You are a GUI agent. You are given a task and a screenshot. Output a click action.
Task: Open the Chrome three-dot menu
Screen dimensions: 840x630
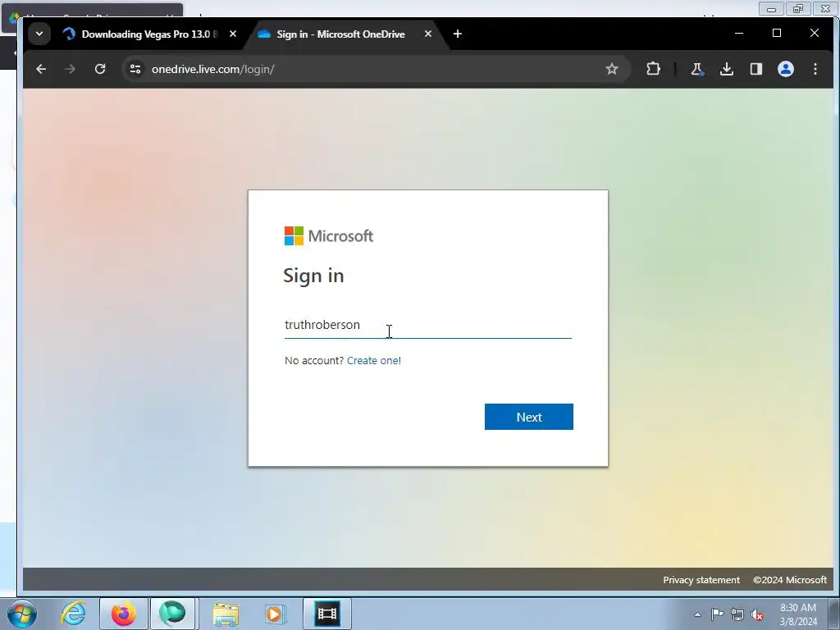click(815, 69)
